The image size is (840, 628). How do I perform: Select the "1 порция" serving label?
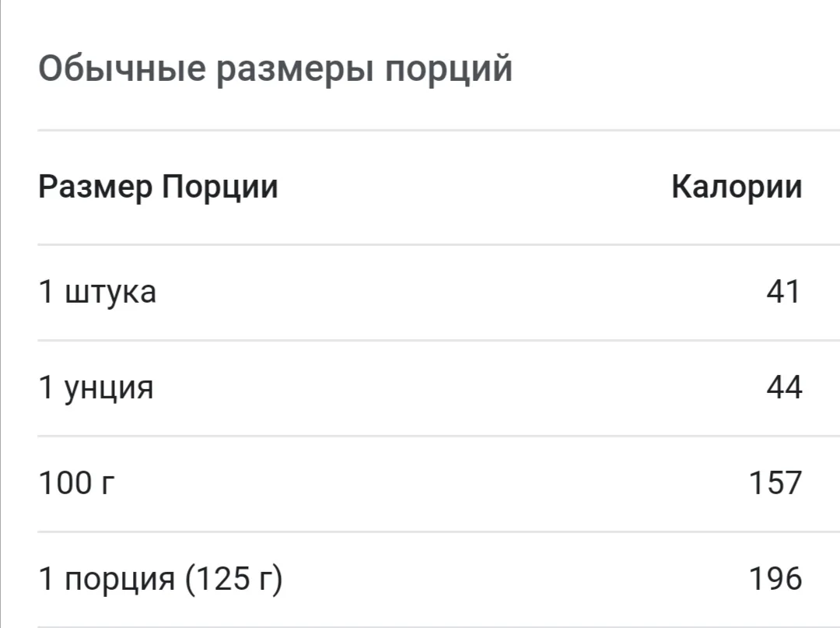click(107, 580)
